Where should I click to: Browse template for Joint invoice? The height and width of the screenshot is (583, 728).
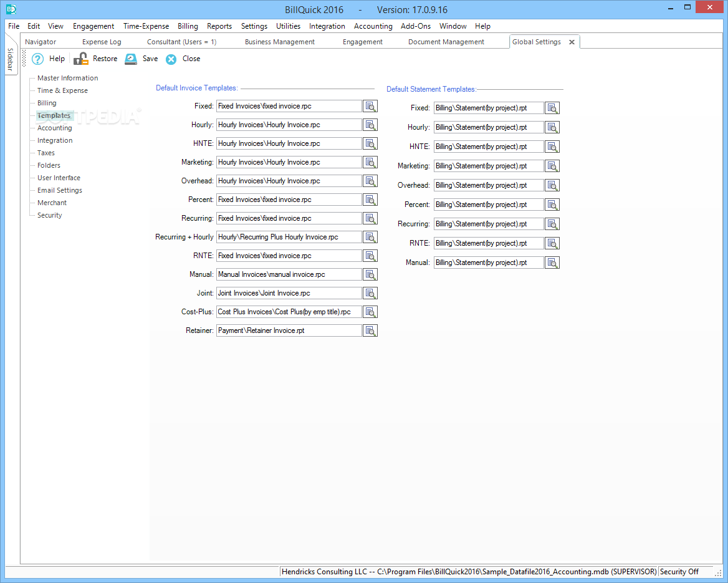coord(370,293)
